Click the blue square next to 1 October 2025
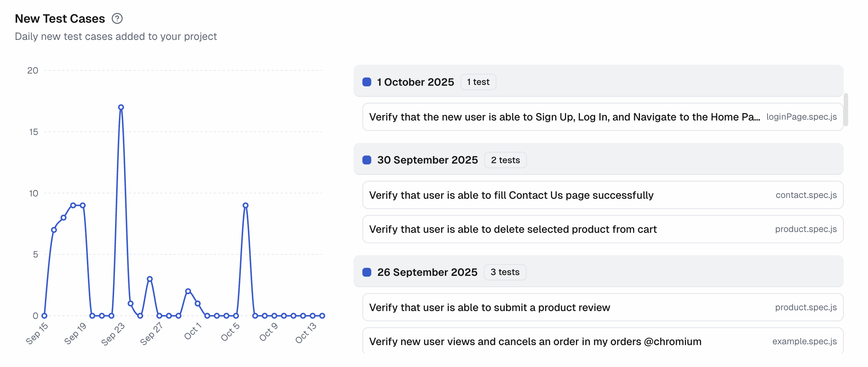This screenshot has width=868, height=367. (367, 82)
